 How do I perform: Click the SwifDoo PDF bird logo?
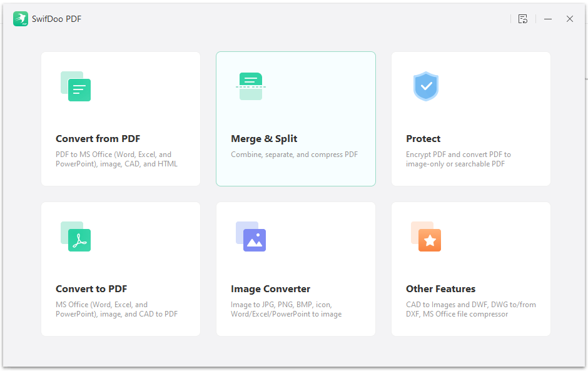20,19
